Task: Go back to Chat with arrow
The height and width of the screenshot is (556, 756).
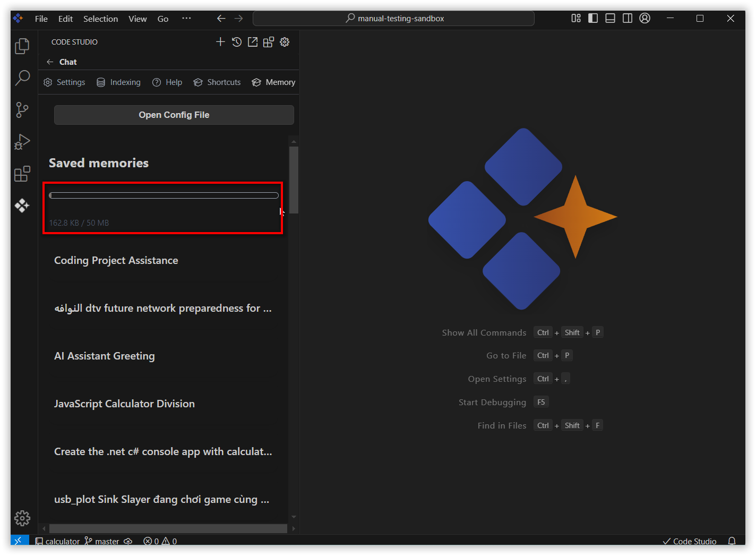Action: pyautogui.click(x=50, y=62)
